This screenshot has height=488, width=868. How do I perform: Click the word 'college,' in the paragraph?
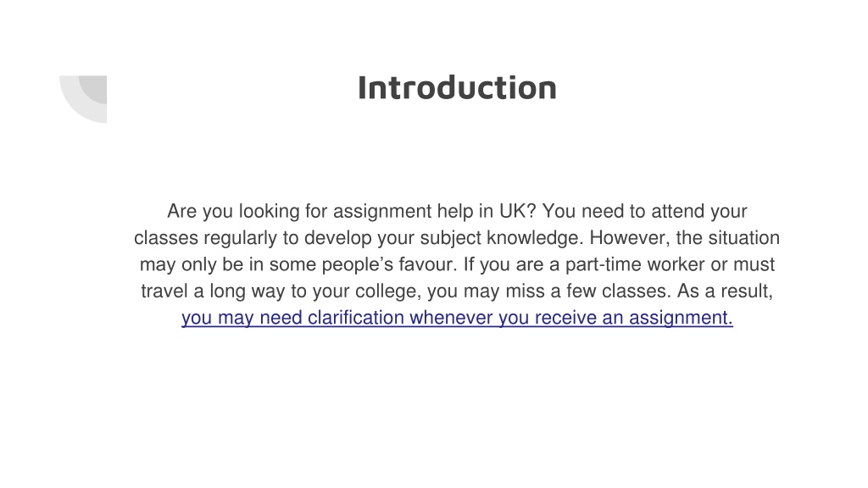click(388, 291)
